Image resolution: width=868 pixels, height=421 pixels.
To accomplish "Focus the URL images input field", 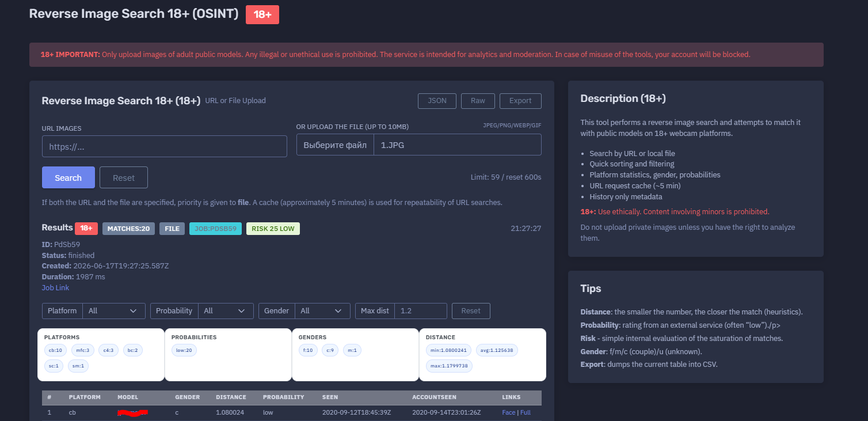I will [x=165, y=146].
